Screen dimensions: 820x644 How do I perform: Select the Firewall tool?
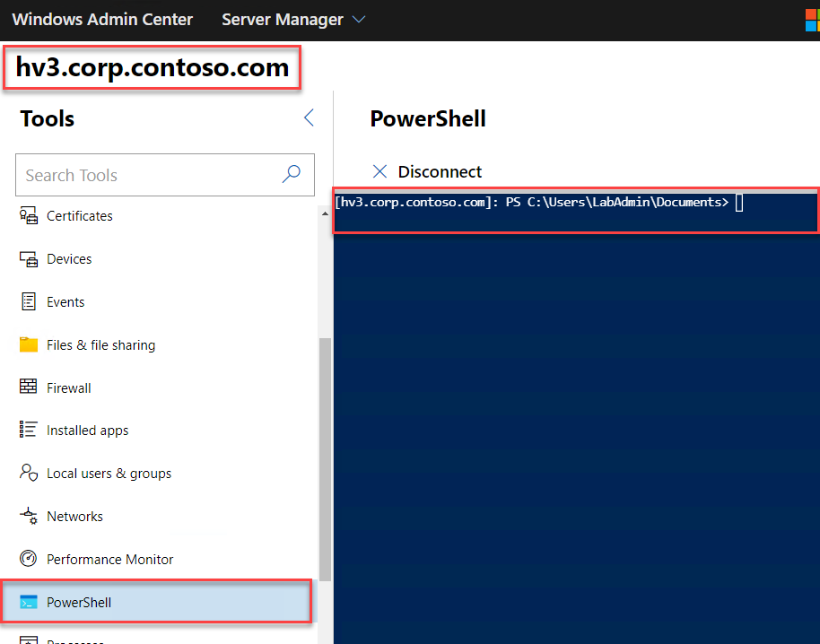(x=159, y=387)
